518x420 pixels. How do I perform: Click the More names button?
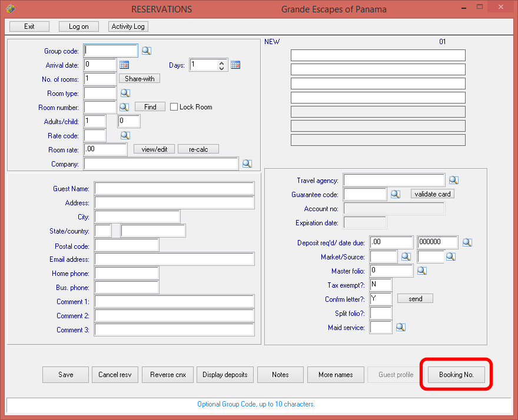336,375
